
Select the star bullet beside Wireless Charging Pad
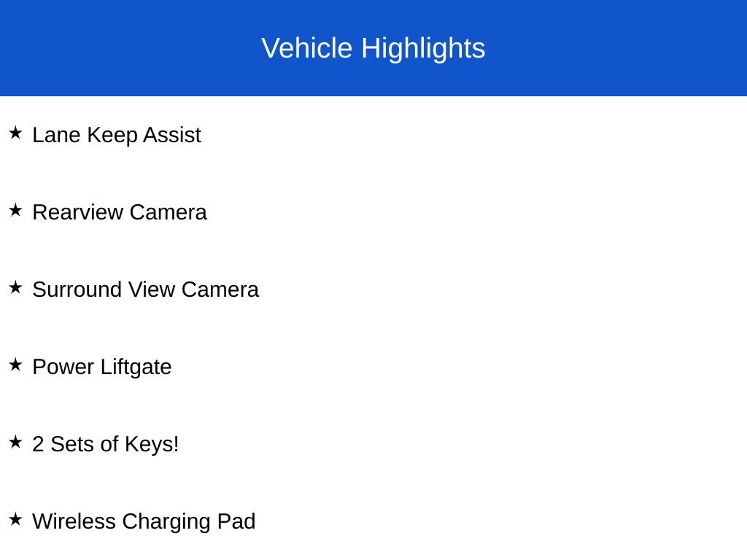[15, 519]
